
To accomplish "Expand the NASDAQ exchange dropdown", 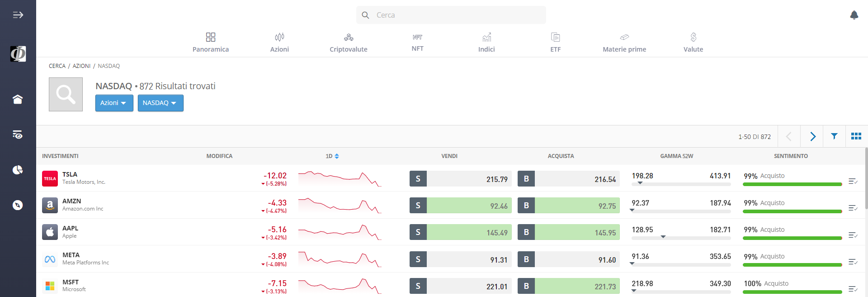I will point(160,103).
